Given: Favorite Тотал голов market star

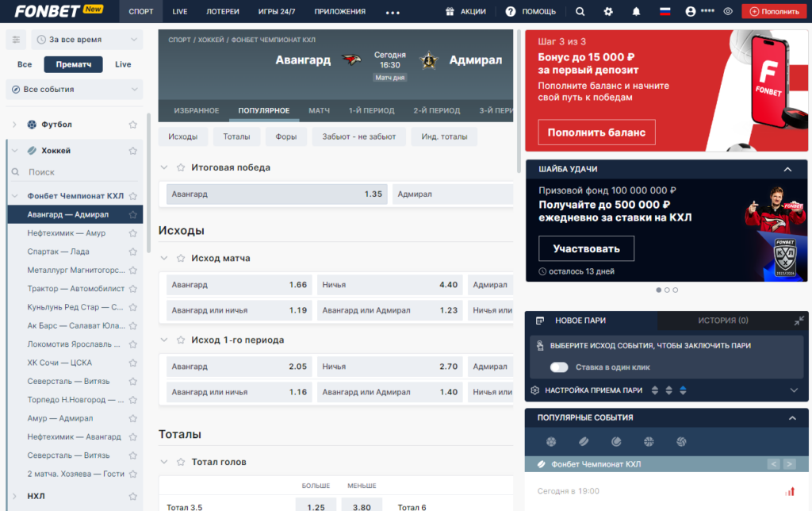Looking at the screenshot, I should point(181,462).
